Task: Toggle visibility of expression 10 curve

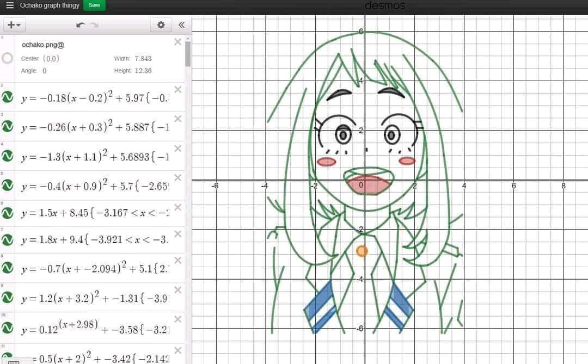Action: 7,327
